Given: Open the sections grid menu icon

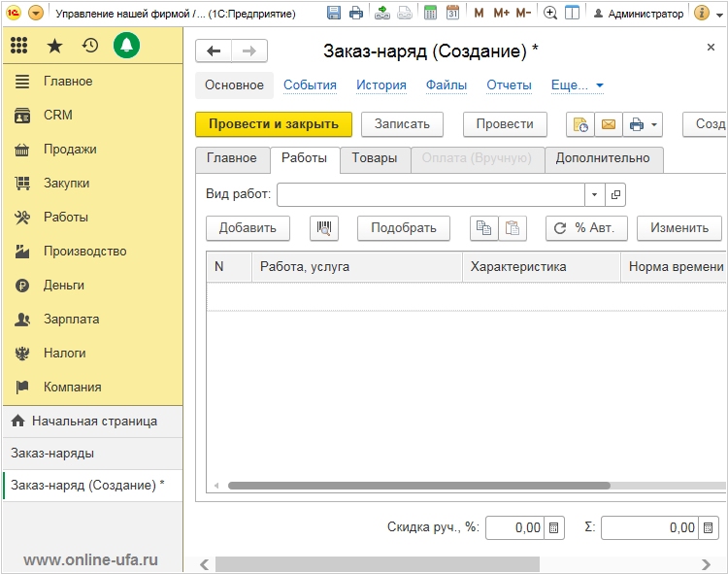Looking at the screenshot, I should 19,46.
